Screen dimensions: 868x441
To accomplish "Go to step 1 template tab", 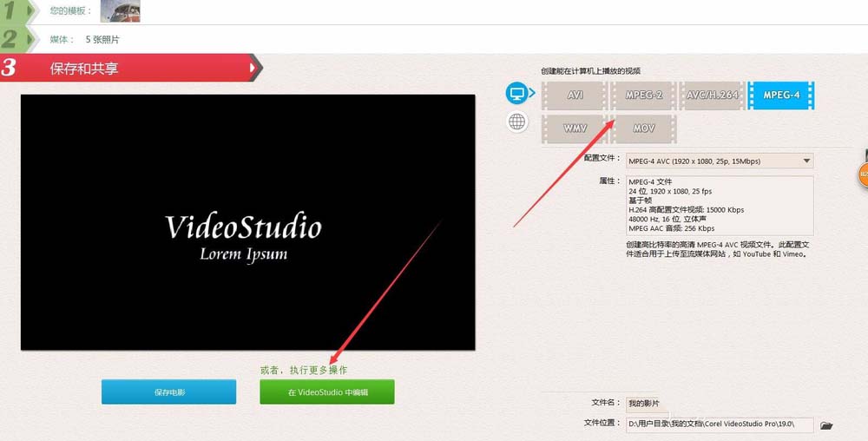I will [16, 11].
